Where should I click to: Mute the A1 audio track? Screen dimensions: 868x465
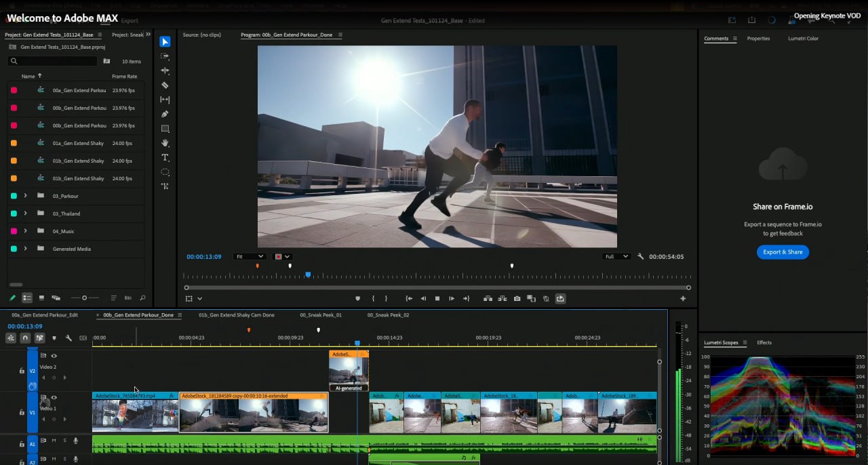point(54,441)
